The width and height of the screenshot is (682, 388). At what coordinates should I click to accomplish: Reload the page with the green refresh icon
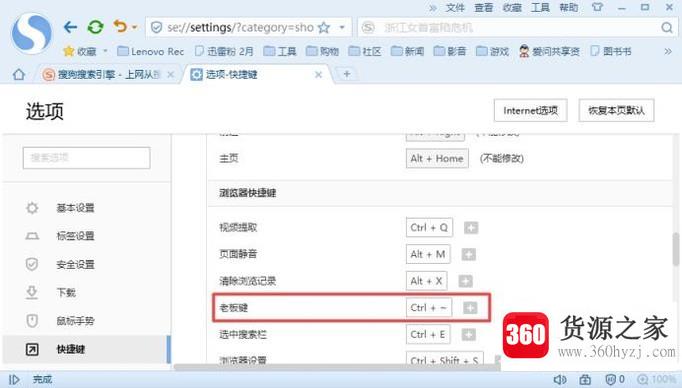(95, 27)
